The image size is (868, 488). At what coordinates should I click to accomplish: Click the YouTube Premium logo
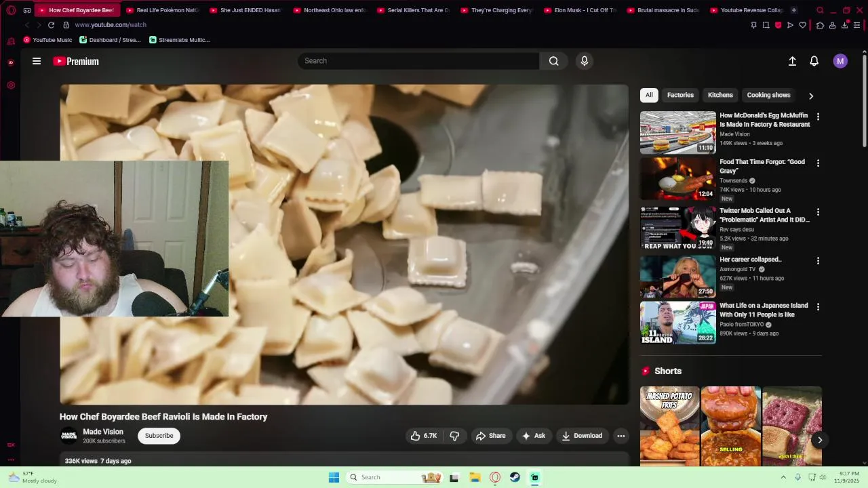(x=76, y=61)
